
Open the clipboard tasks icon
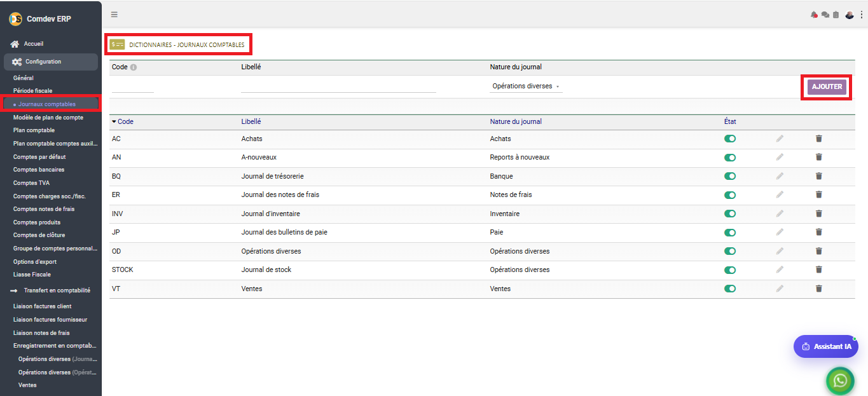coord(836,15)
